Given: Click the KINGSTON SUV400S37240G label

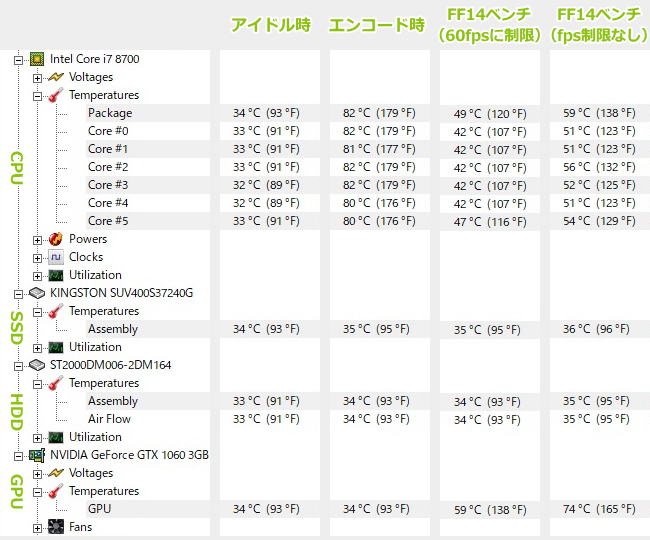Looking at the screenshot, I should (121, 293).
